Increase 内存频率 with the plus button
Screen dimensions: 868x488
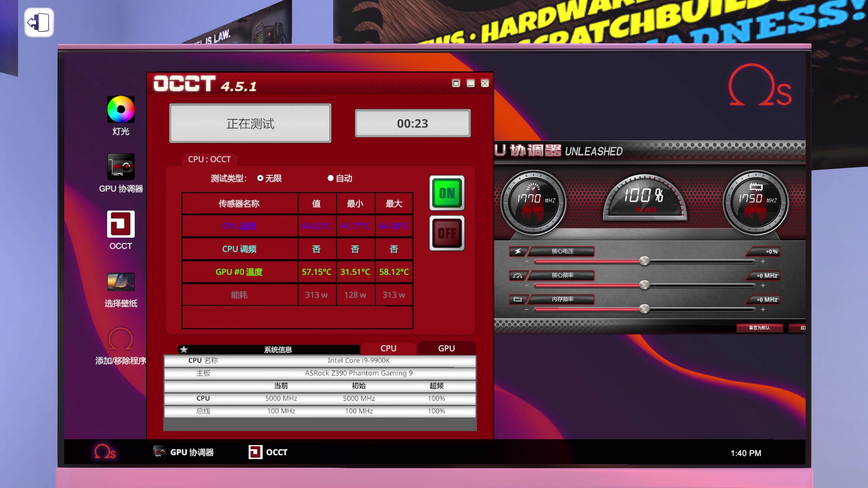tap(763, 310)
